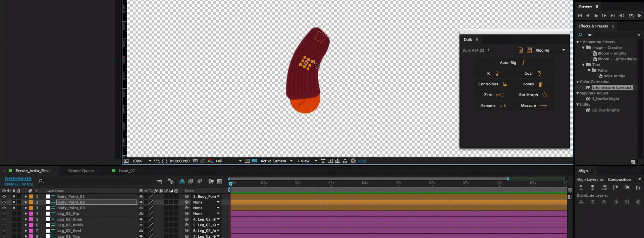Image resolution: width=644 pixels, height=238 pixels.
Task: Expand the Leg_02_Knee layer properties
Action: click(x=26, y=219)
